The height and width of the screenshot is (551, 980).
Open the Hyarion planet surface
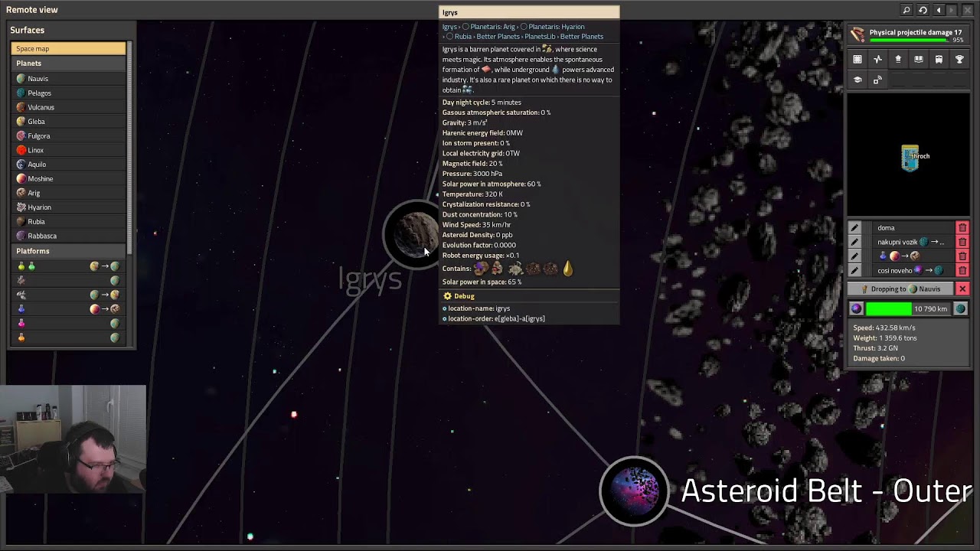68,207
